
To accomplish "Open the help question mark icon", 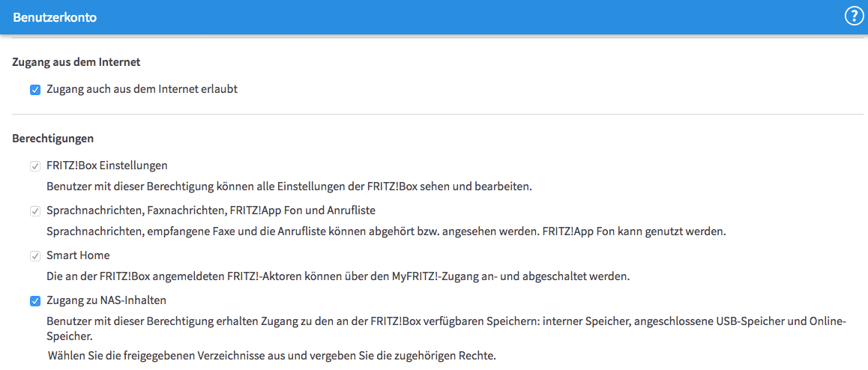I will coord(855,17).
